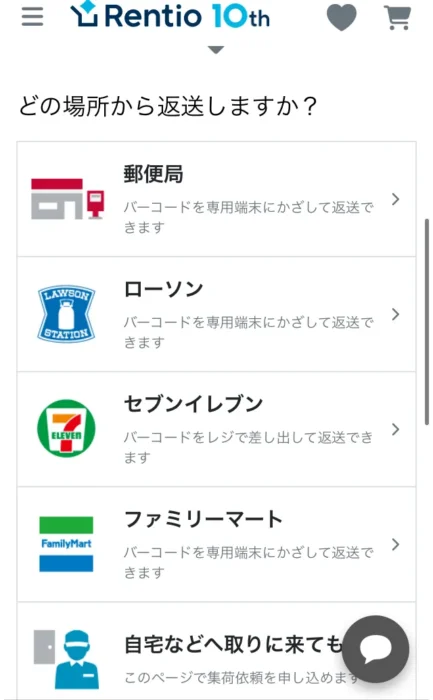Click the Lawson Station logo
This screenshot has height=700, width=433.
coord(66,314)
